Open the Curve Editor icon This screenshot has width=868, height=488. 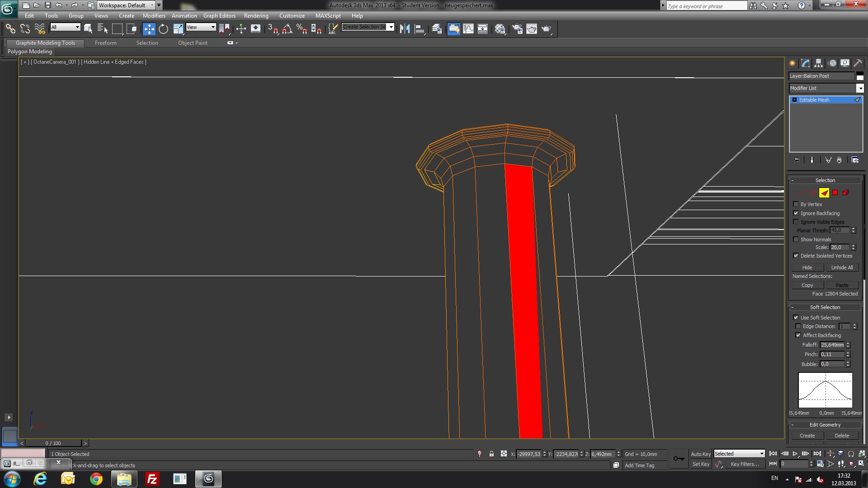468,29
